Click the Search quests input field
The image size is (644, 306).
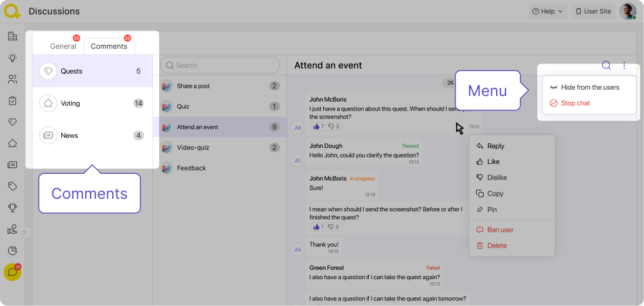(220, 65)
